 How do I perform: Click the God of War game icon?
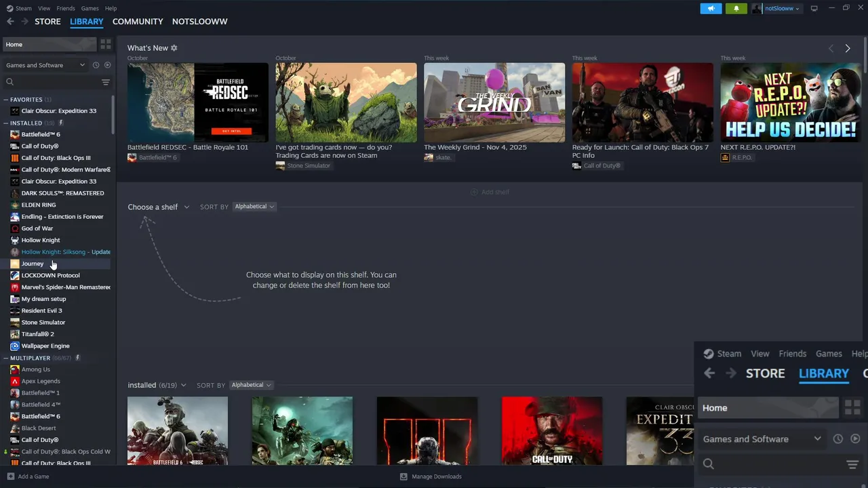(x=15, y=228)
